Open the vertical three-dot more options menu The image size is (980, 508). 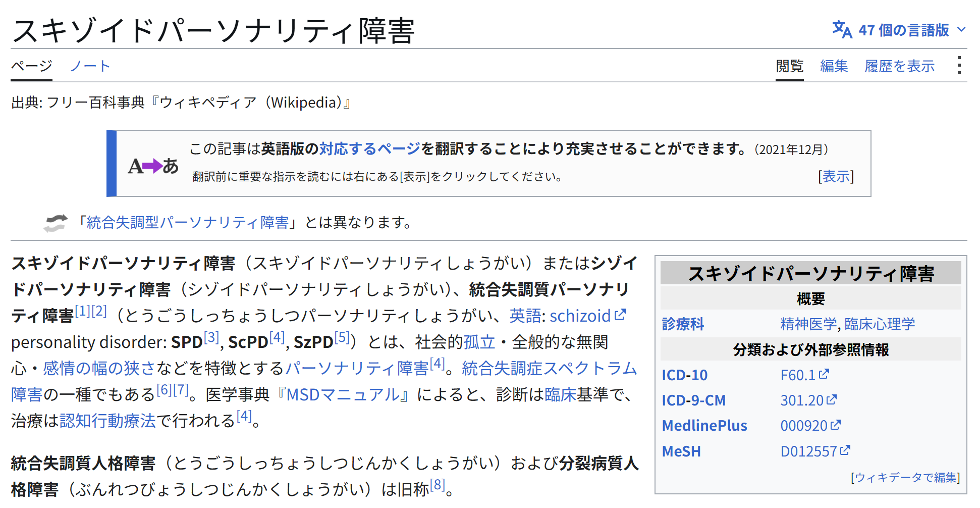959,66
